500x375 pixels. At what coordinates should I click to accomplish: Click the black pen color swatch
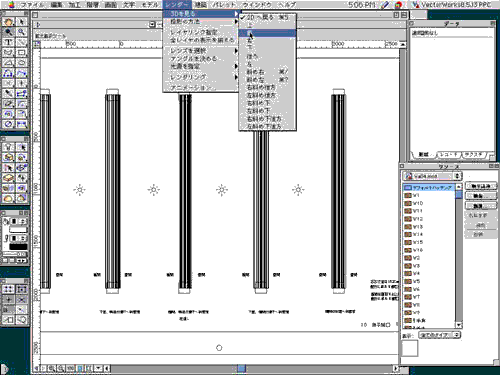click(18, 247)
